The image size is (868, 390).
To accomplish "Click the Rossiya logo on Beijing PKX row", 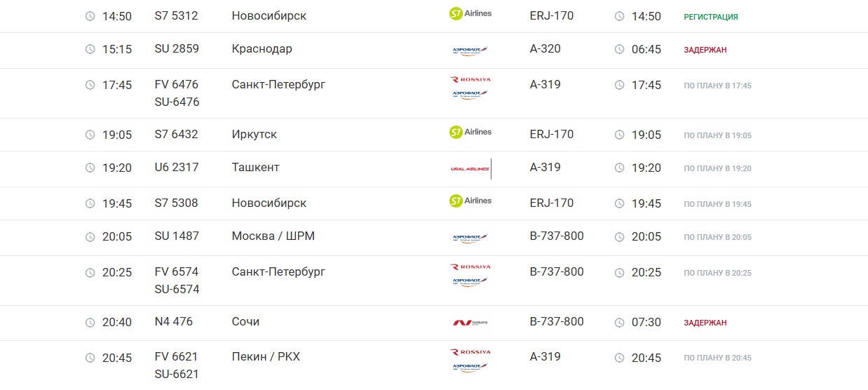I will click(x=470, y=352).
